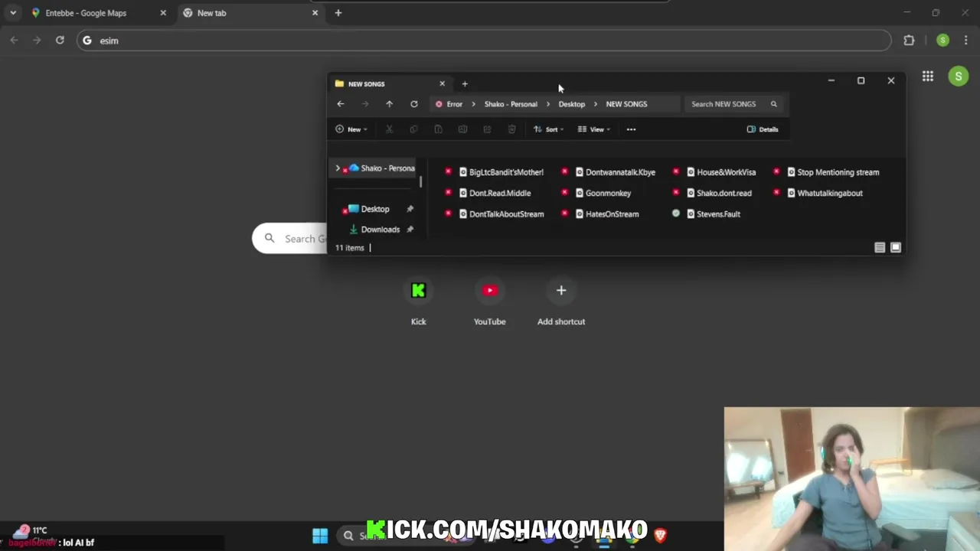Switch to the New tab Chrome tab

pyautogui.click(x=250, y=13)
